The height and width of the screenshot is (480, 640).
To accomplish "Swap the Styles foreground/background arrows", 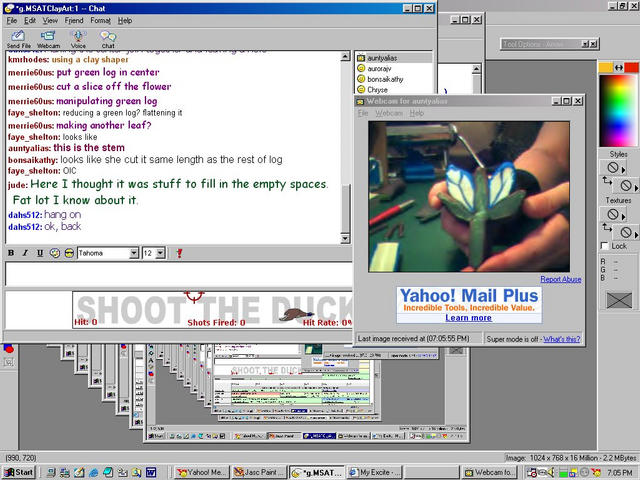I will pos(607,180).
